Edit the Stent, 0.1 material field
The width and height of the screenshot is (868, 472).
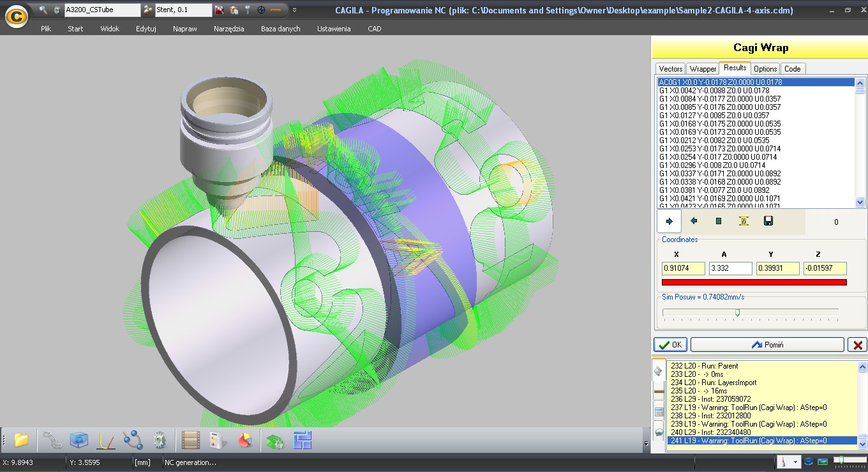184,10
